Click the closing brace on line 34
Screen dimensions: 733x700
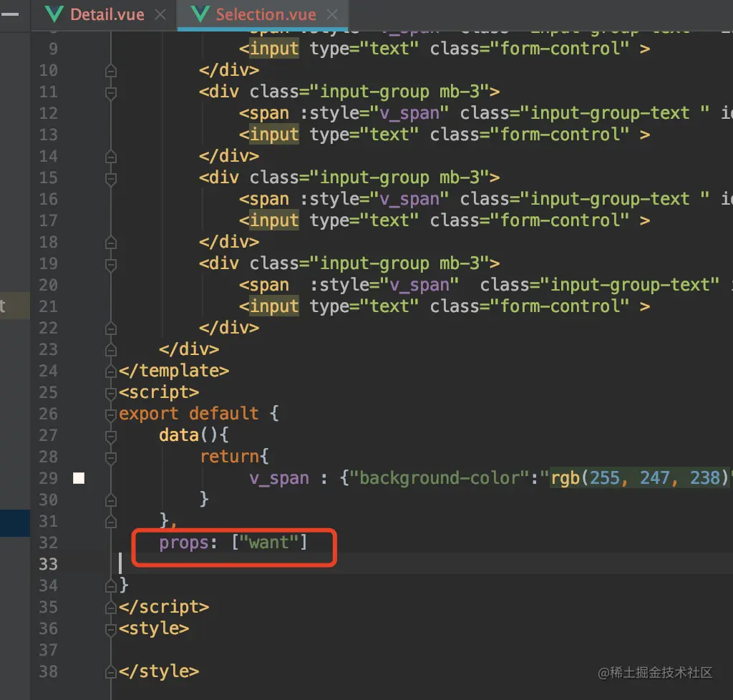124,585
